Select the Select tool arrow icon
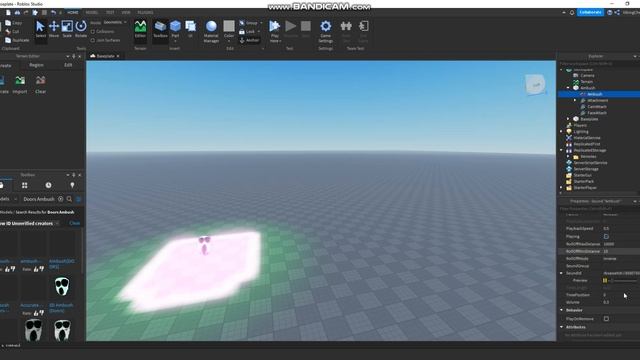This screenshot has height=360, width=640. coord(40,27)
